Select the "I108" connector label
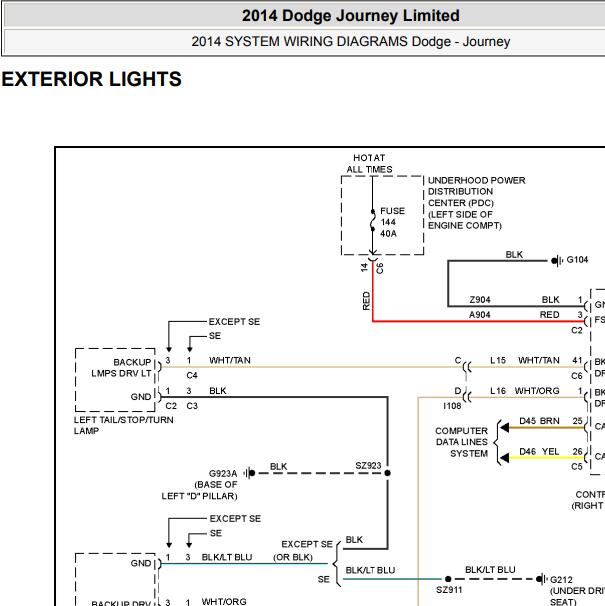The image size is (605, 606). click(452, 406)
